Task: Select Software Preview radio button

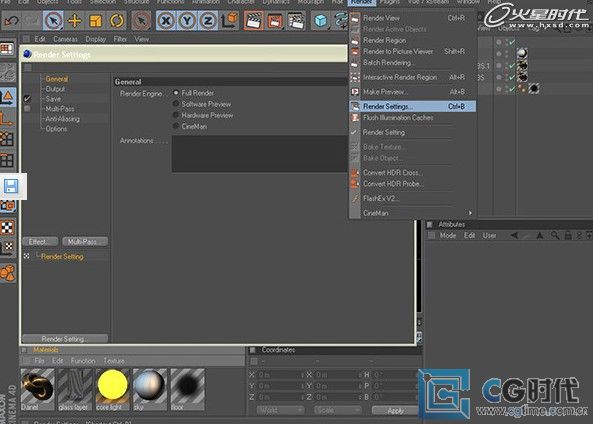Action: [x=176, y=104]
